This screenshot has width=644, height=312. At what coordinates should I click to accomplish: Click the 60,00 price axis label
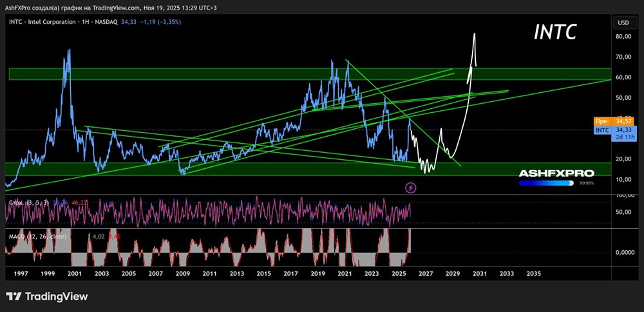point(623,77)
